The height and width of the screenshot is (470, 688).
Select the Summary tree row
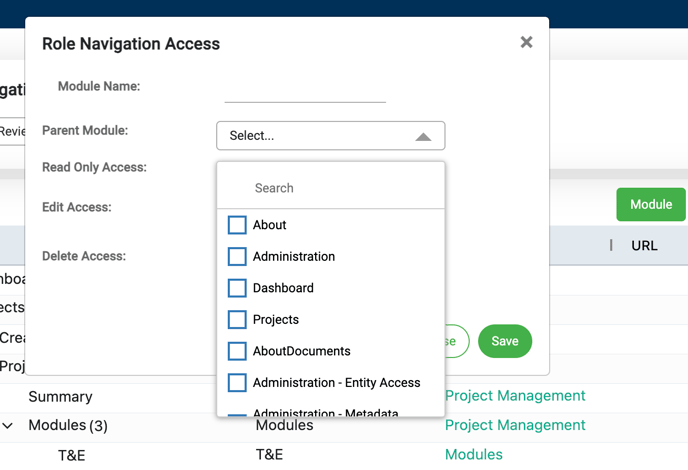coord(60,397)
